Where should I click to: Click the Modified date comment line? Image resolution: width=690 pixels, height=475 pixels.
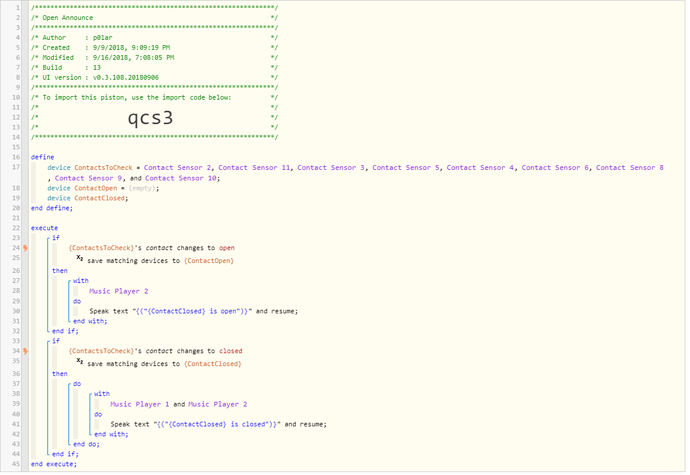pyautogui.click(x=154, y=58)
